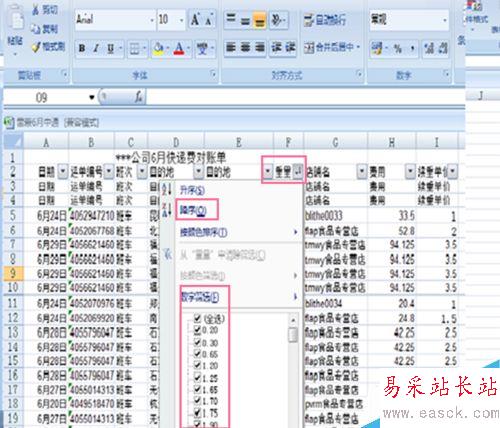The height and width of the screenshot is (428, 500).
Task: Uncheck the 0.65 filter value
Action: [197, 354]
